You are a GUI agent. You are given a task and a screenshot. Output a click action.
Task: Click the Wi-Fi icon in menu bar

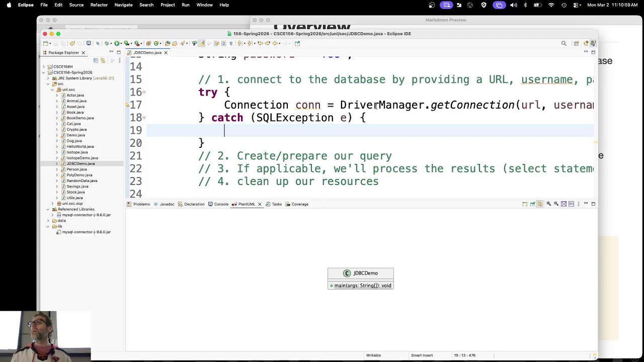[551, 5]
